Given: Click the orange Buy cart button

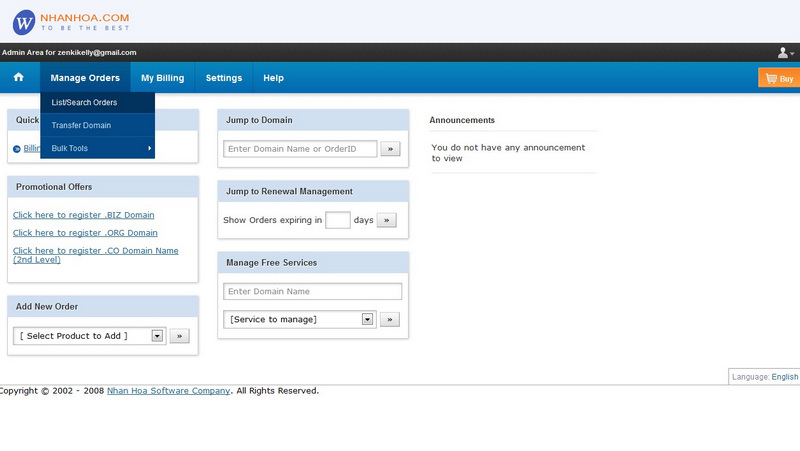Looking at the screenshot, I should click(x=779, y=78).
